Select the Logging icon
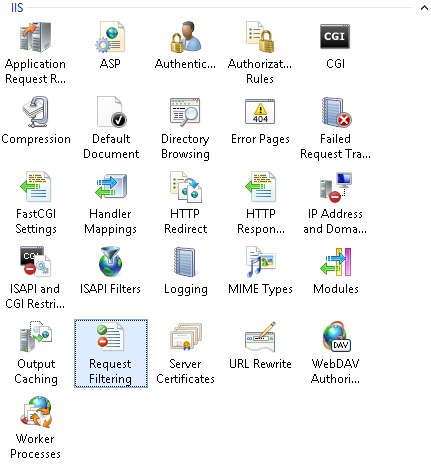 (185, 270)
